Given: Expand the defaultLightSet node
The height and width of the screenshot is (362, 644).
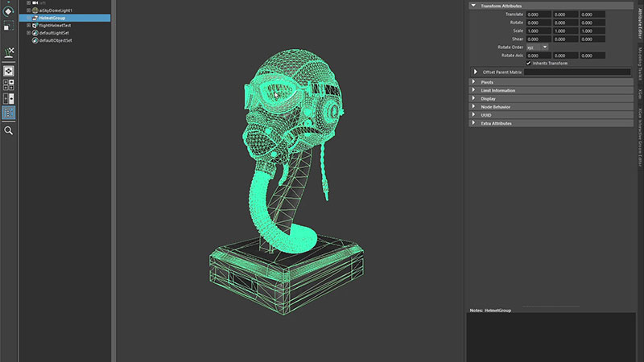Looking at the screenshot, I should (x=28, y=33).
